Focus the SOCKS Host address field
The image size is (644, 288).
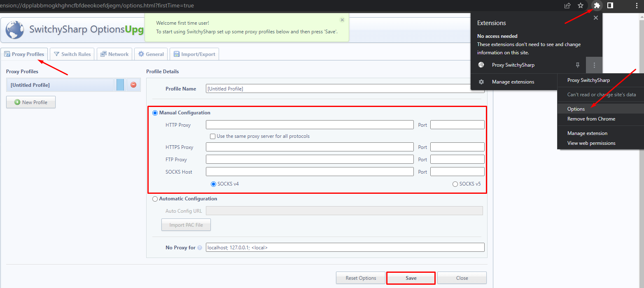pyautogui.click(x=310, y=172)
